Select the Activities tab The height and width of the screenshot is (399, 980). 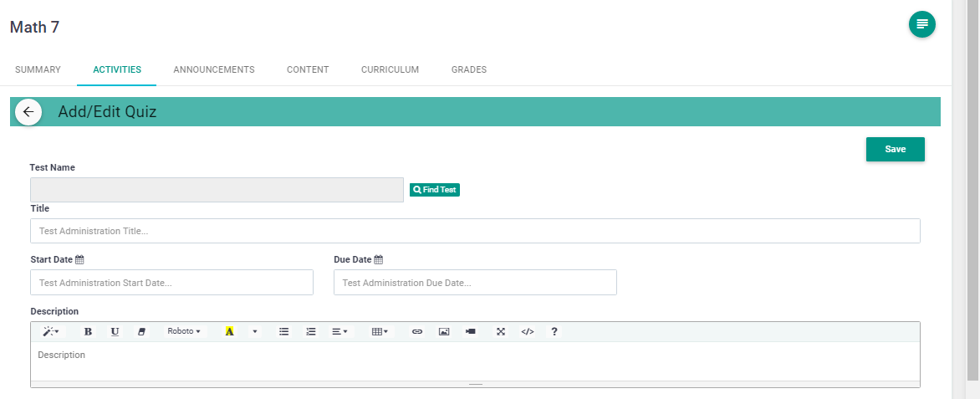click(x=117, y=69)
